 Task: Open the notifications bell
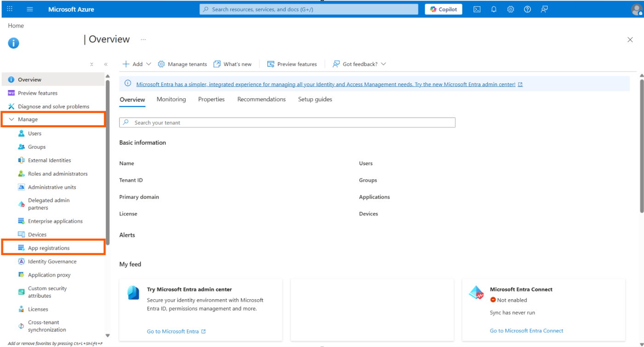(494, 9)
